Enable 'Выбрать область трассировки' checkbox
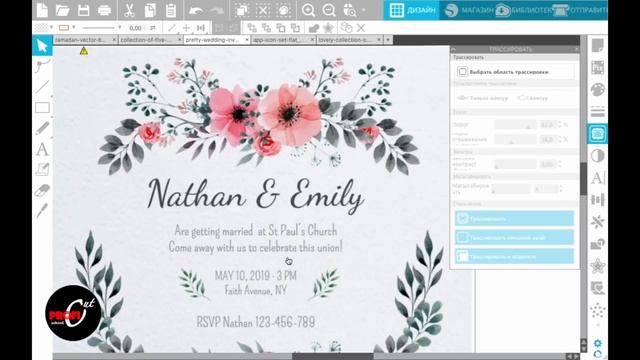640x360 pixels. click(462, 72)
